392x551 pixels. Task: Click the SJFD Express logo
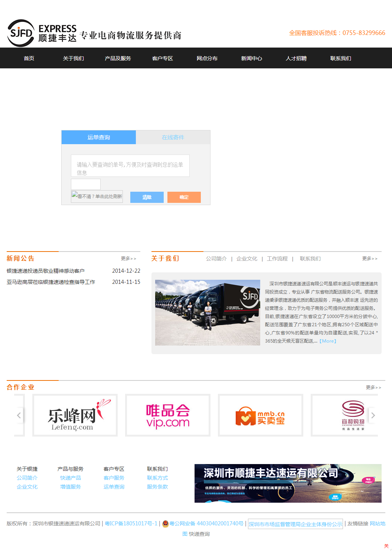[42, 33]
